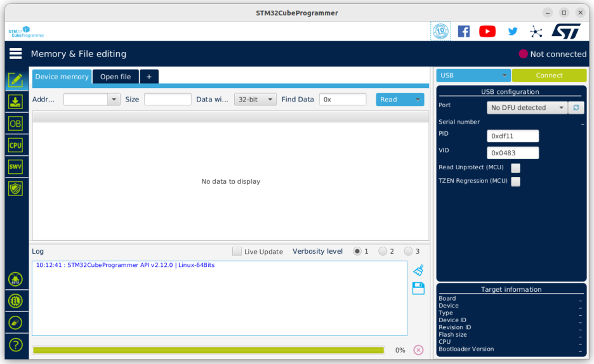Image resolution: width=594 pixels, height=364 pixels.
Task: Check TZEN Regression (MCU)
Action: tap(515, 181)
